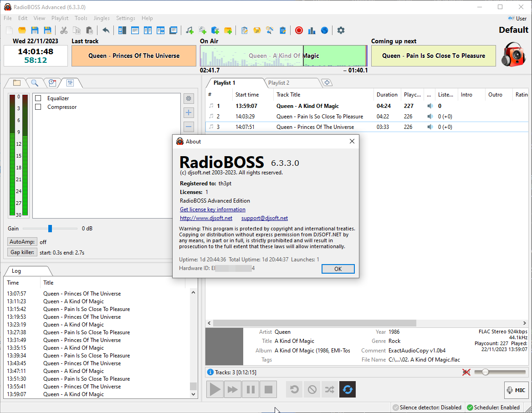
Task: Click the add music track icon
Action: (x=189, y=31)
